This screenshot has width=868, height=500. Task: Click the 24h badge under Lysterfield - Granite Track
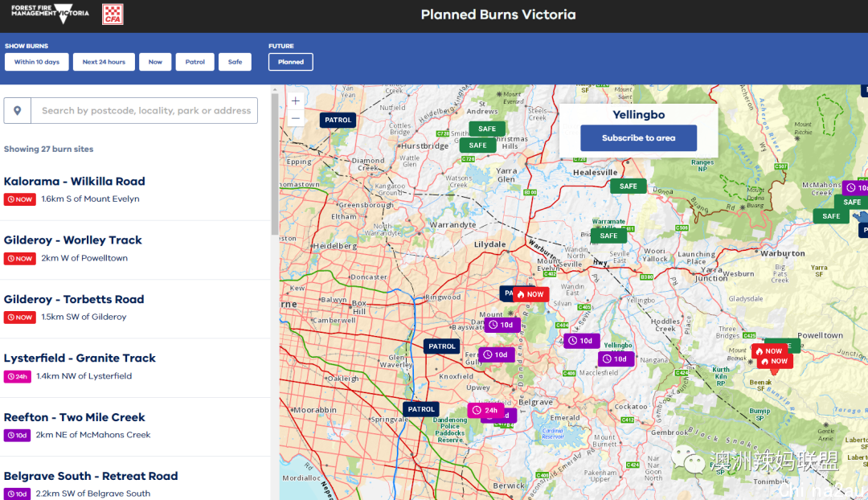pyautogui.click(x=17, y=376)
